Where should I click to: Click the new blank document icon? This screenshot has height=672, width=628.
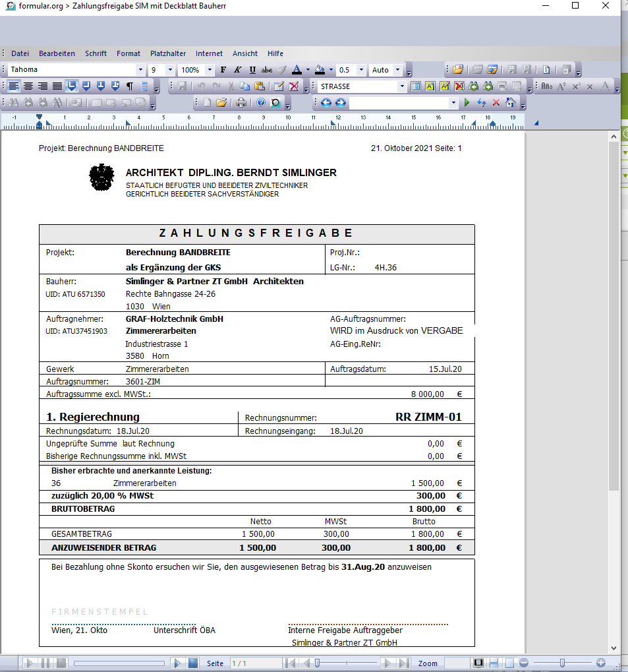coord(208,102)
